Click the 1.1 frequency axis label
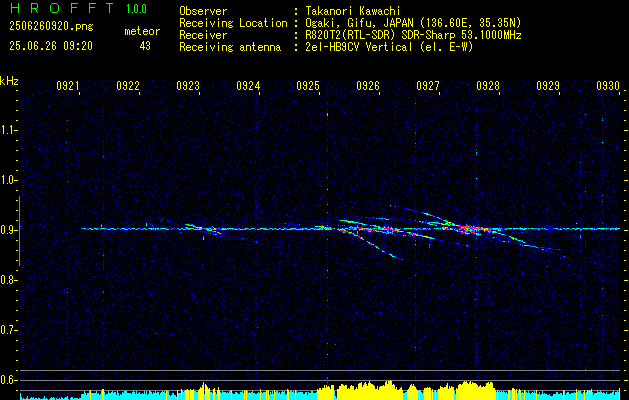The height and width of the screenshot is (400, 629). [x=7, y=130]
